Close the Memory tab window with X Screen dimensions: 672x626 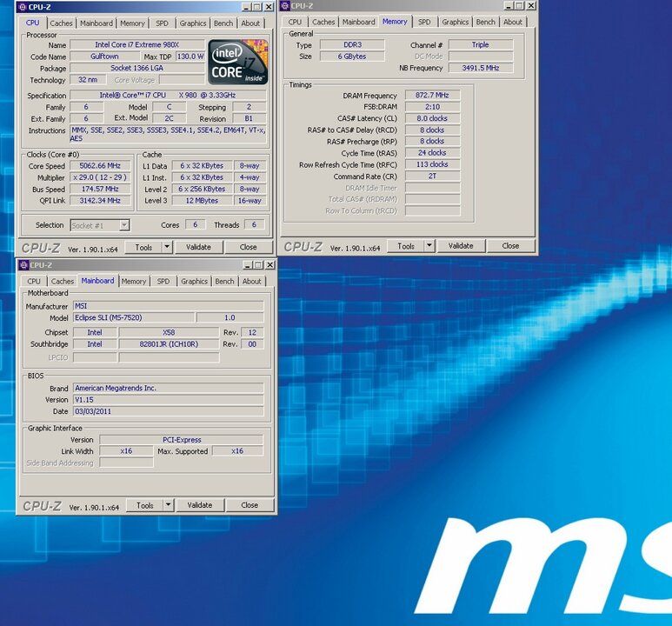pos(531,5)
